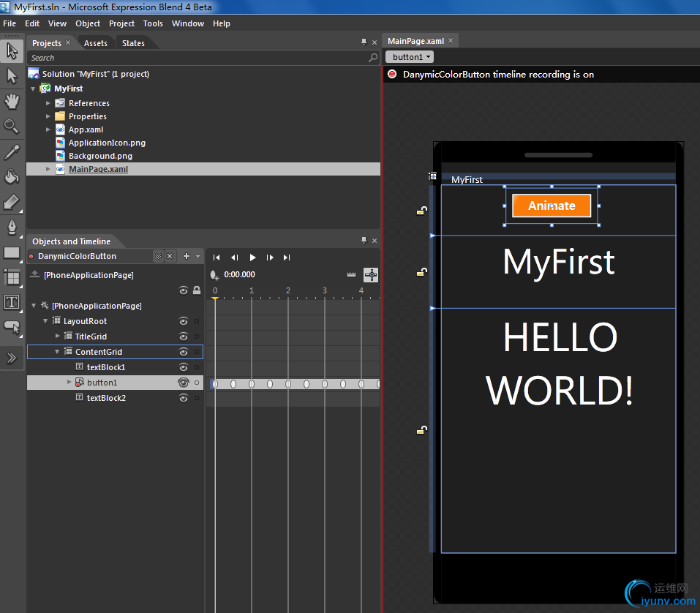Select the Pen tool
Viewport: 700px width, 613px height.
click(12, 227)
